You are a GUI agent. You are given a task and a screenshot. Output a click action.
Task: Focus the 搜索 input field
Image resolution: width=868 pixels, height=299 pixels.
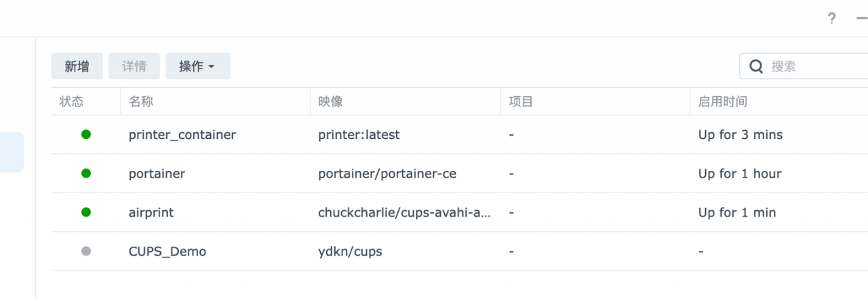coord(804,66)
